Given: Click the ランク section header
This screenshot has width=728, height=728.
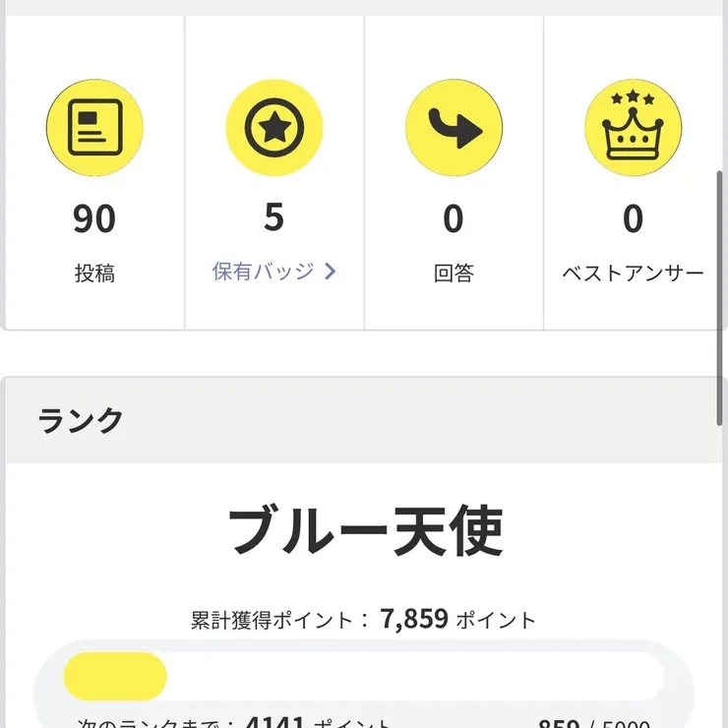Looking at the screenshot, I should tap(81, 420).
